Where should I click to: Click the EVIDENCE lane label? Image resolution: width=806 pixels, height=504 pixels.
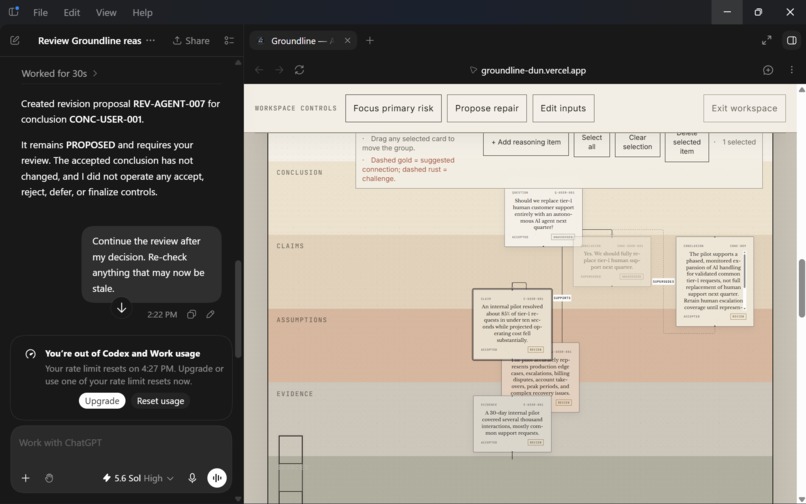click(x=295, y=394)
